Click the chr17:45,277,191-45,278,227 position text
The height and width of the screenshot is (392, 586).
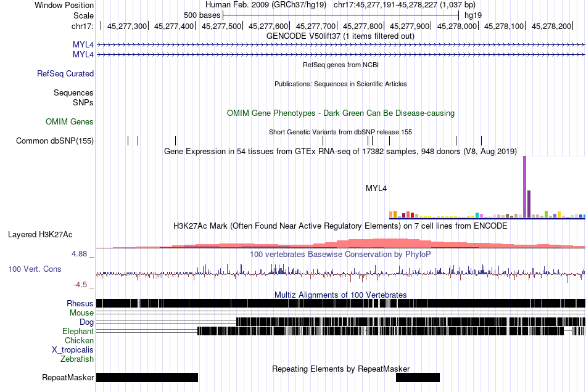pos(405,5)
